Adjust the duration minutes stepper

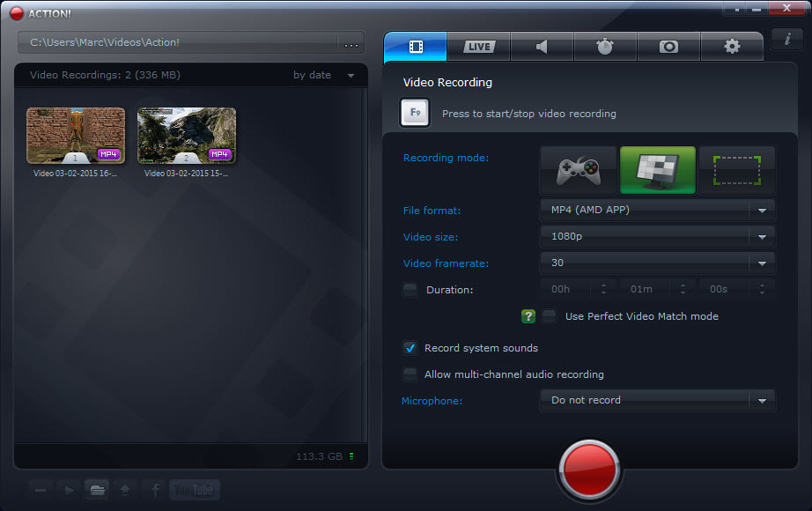tap(683, 289)
